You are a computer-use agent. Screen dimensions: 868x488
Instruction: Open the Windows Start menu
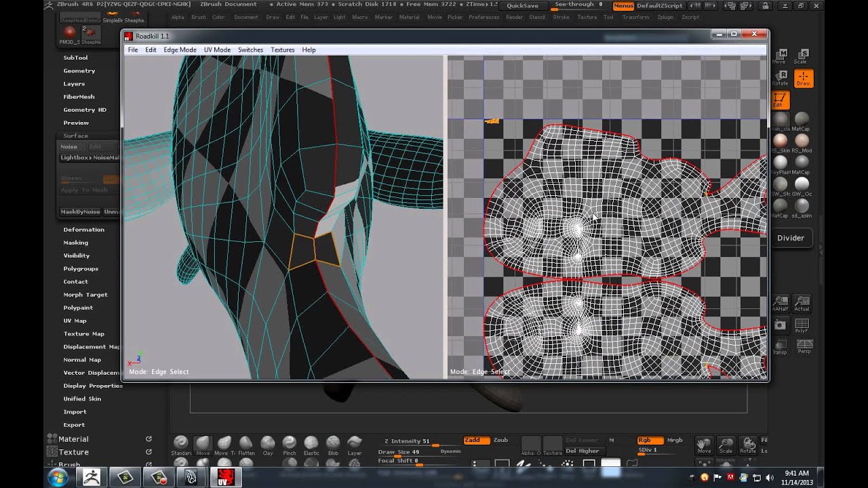[58, 477]
